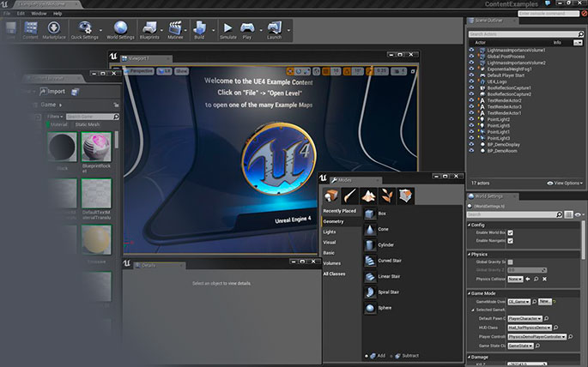Select the Subtract brush radio button
Viewport: 588px width, 367px height.
pos(392,356)
